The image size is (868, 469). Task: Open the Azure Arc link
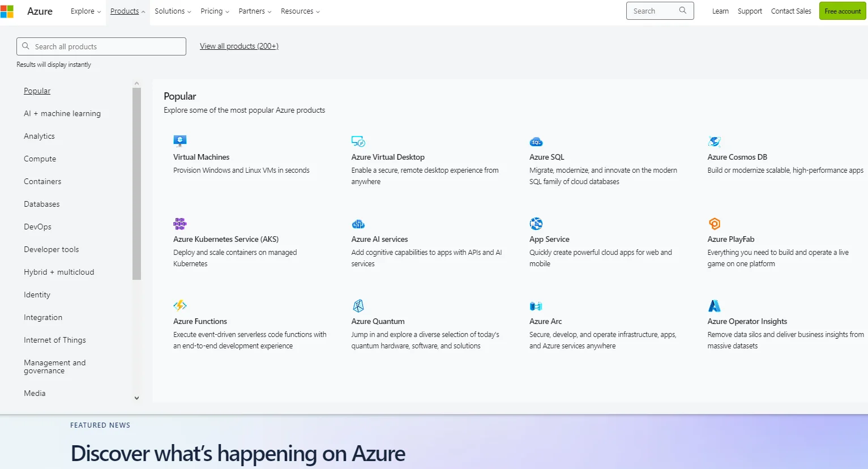coord(545,321)
